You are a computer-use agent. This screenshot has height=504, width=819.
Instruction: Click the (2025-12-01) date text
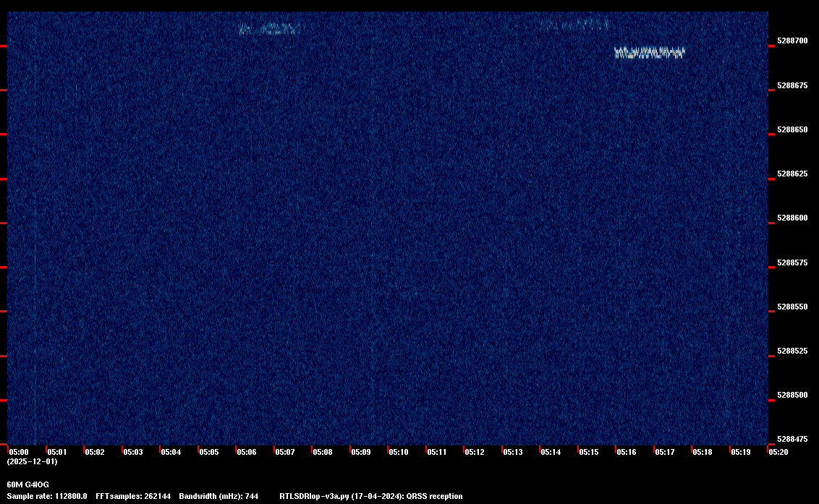[32, 461]
